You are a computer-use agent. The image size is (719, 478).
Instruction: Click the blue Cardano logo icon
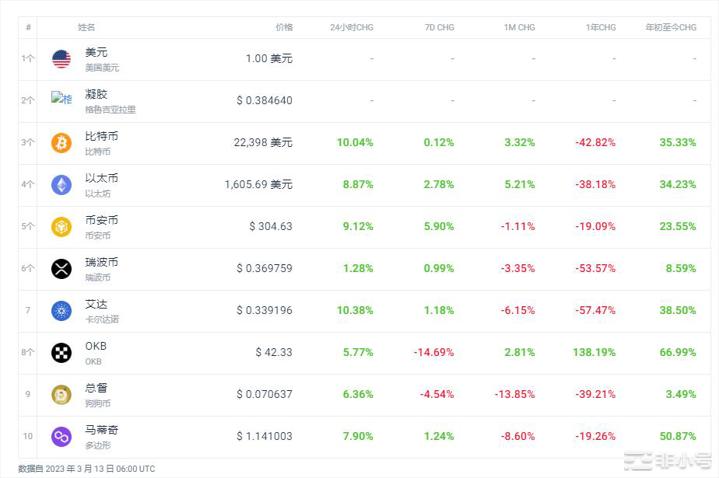[x=61, y=311]
